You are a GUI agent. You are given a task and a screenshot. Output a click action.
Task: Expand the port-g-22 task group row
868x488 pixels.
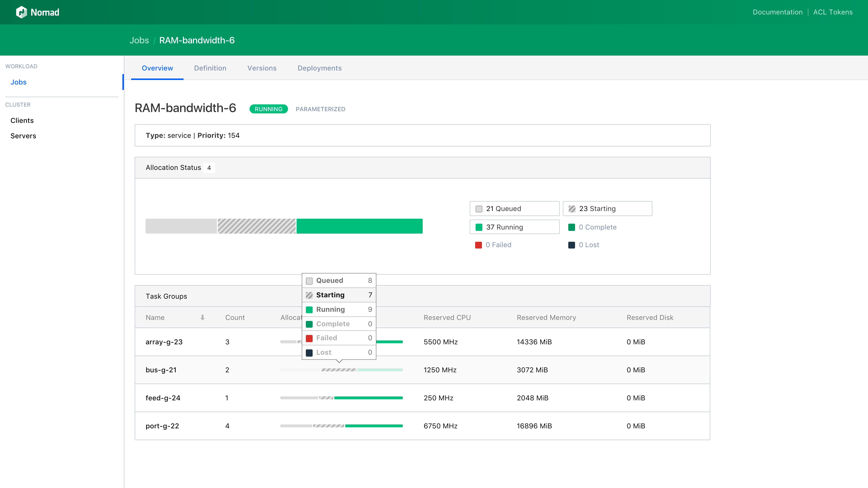[x=162, y=425]
